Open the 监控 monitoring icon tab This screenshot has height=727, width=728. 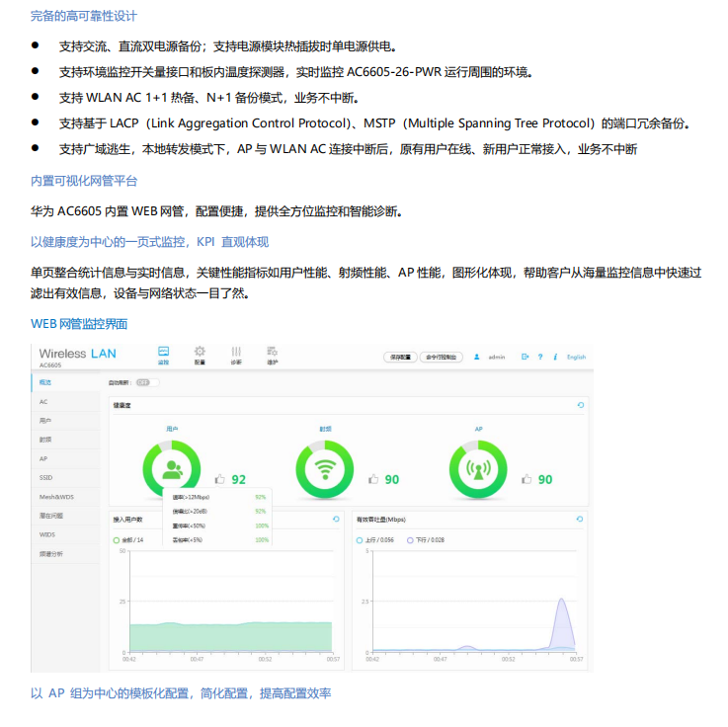point(163,356)
